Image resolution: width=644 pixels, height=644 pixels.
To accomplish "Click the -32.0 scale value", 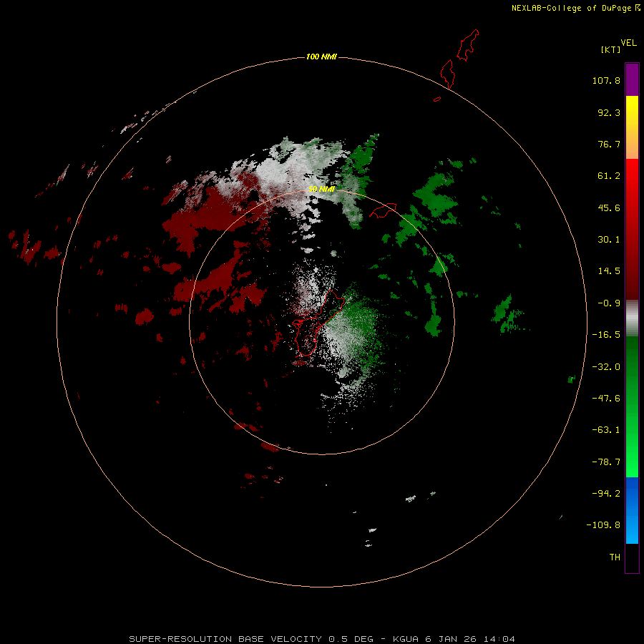I will pos(606,367).
